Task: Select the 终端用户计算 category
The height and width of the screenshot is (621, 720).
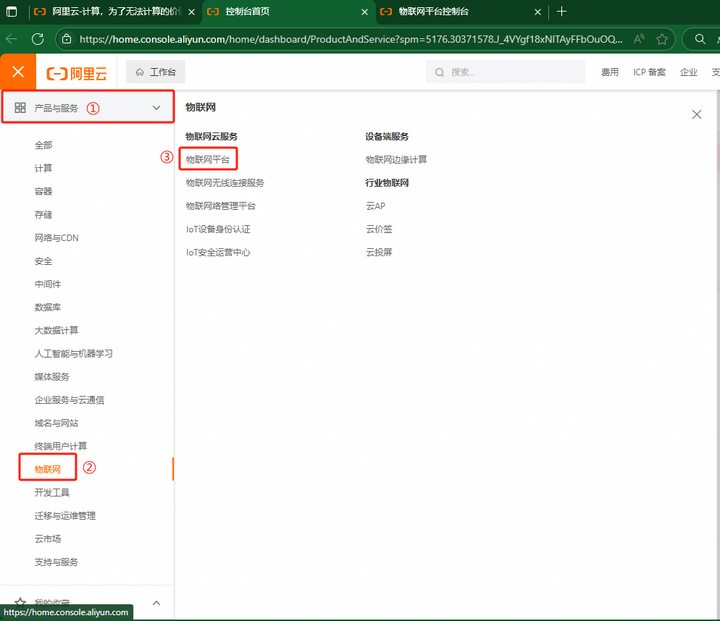Action: (x=61, y=446)
